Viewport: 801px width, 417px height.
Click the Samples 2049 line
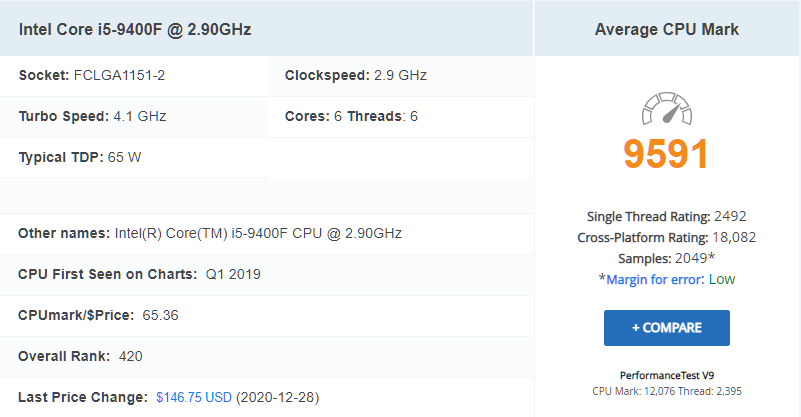pos(666,258)
